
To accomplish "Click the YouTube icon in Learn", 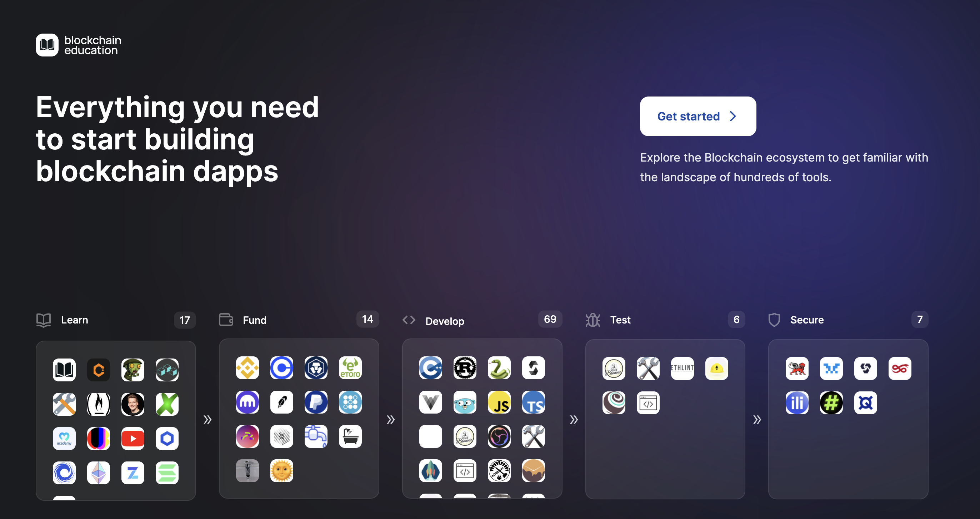I will click(133, 439).
